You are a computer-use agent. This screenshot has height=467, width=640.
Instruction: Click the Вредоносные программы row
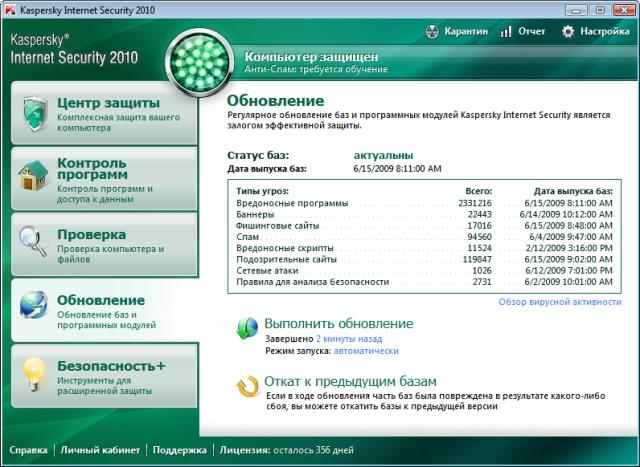coord(424,203)
